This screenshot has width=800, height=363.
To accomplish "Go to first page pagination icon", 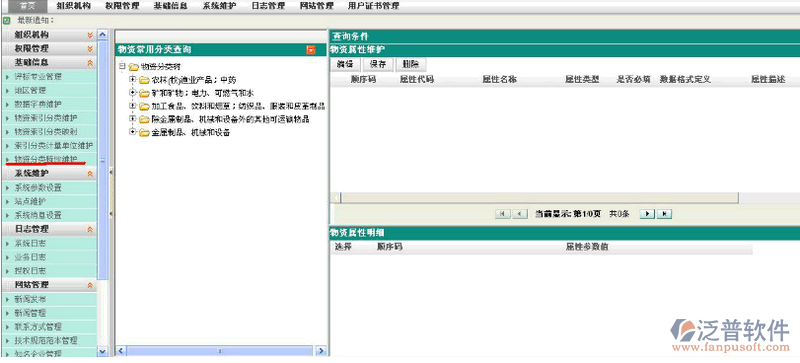I will click(x=503, y=214).
